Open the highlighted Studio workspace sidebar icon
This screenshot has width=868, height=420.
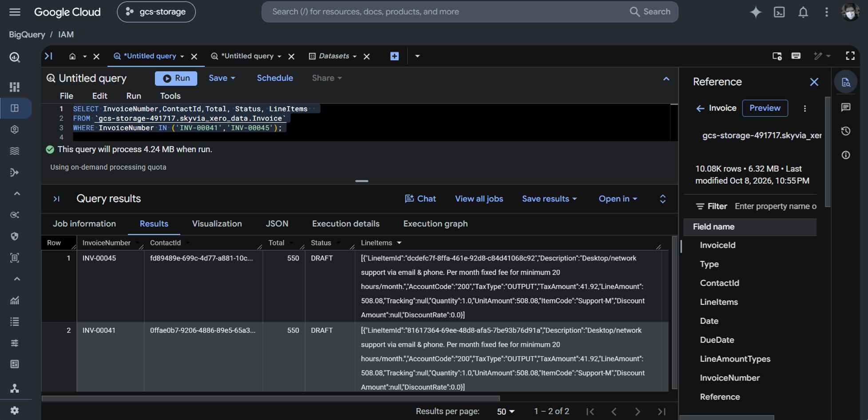coord(15,108)
